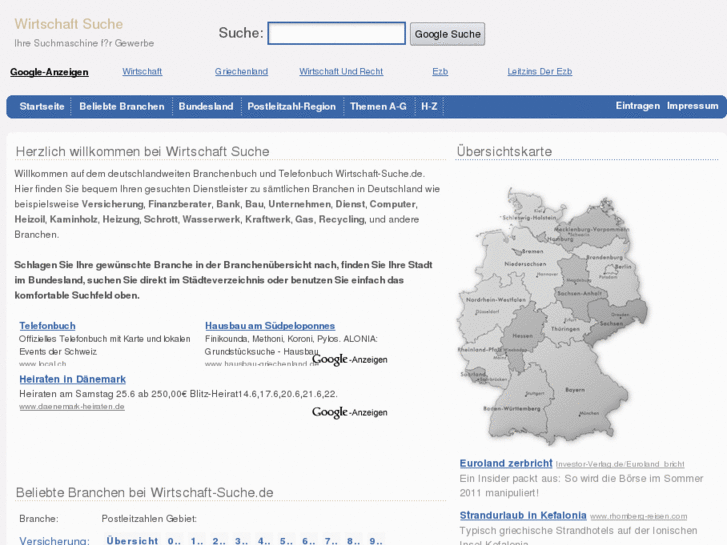Open the Eintragen menu link
The height and width of the screenshot is (545, 727).
coord(638,106)
